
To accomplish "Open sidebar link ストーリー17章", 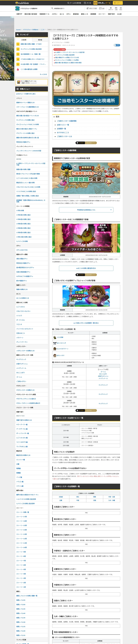I will [21, 516].
